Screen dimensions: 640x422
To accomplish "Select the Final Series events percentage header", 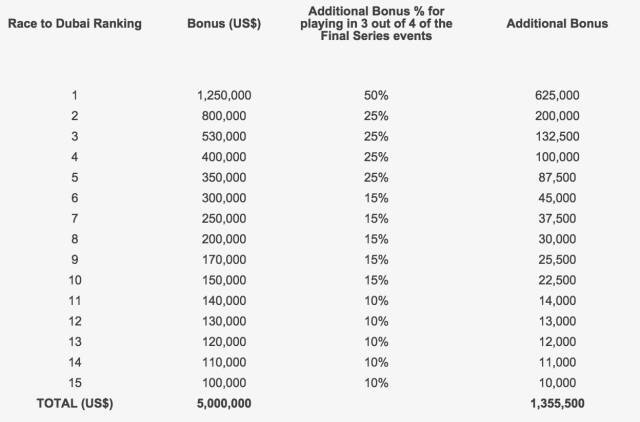I will coord(376,24).
